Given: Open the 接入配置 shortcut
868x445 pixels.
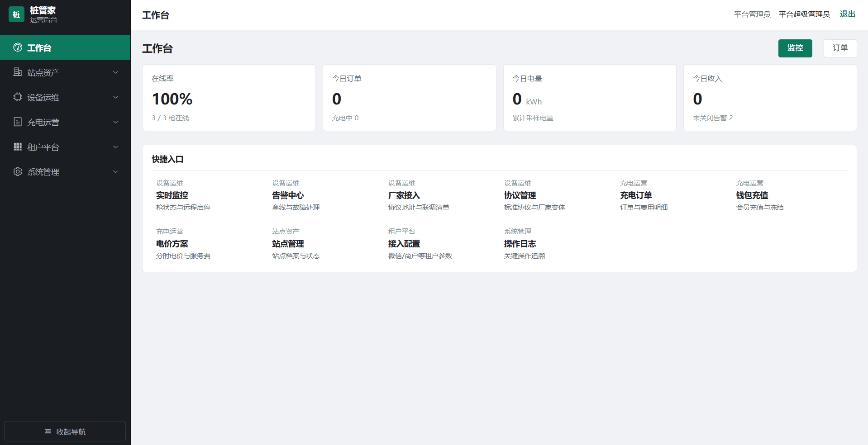Looking at the screenshot, I should coord(441,243).
